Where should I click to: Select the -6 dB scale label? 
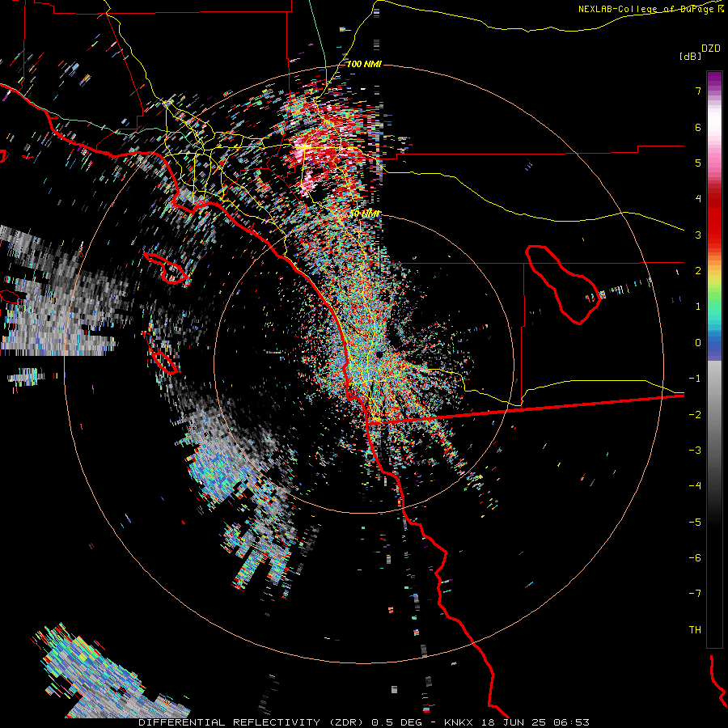695,558
